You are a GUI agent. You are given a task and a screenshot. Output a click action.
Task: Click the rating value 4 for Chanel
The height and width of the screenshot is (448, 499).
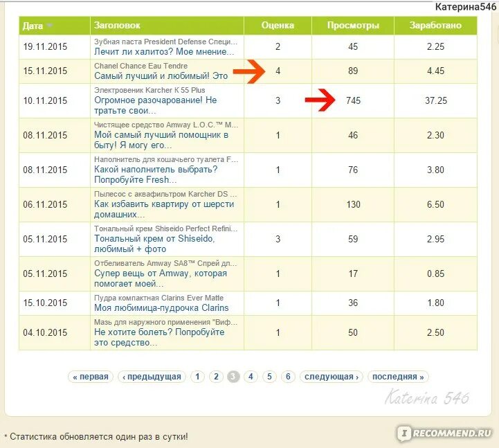click(x=278, y=71)
